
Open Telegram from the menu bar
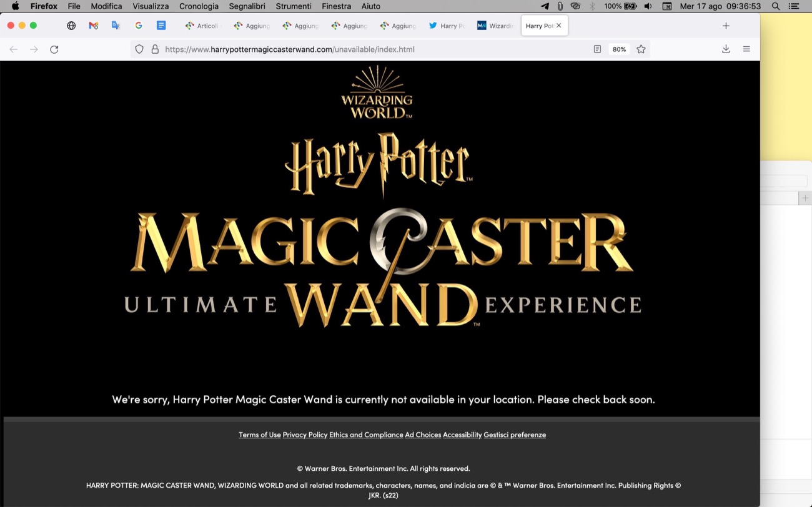tap(545, 6)
